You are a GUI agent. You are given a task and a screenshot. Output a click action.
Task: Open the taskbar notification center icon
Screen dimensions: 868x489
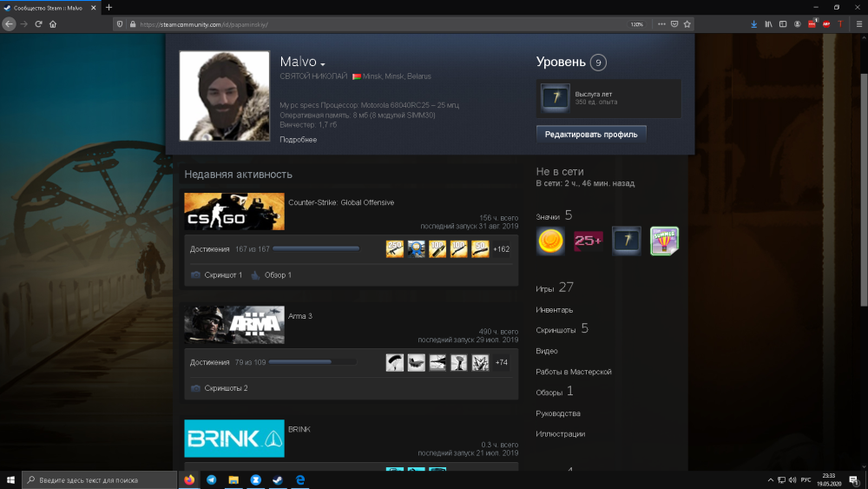pos(854,480)
